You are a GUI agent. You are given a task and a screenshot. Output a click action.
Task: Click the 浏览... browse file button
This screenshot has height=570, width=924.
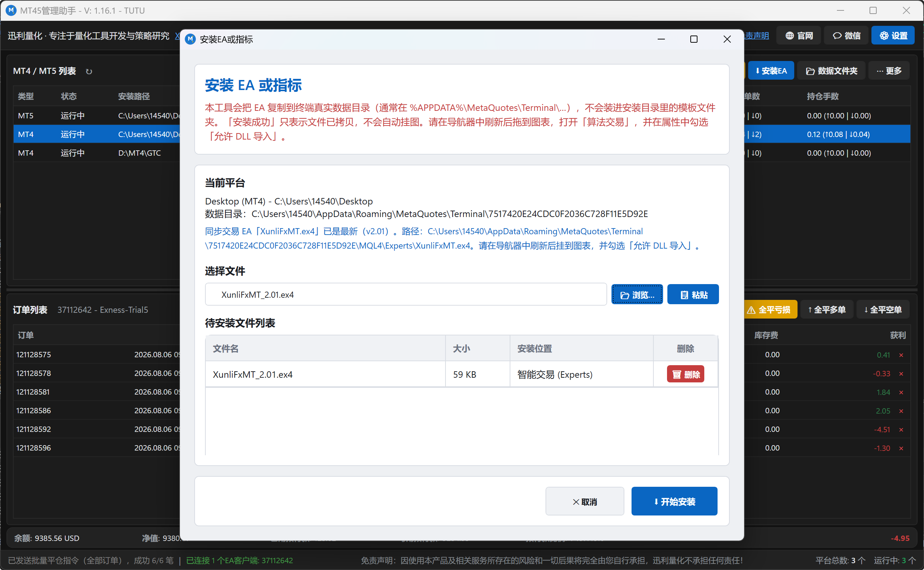click(637, 295)
